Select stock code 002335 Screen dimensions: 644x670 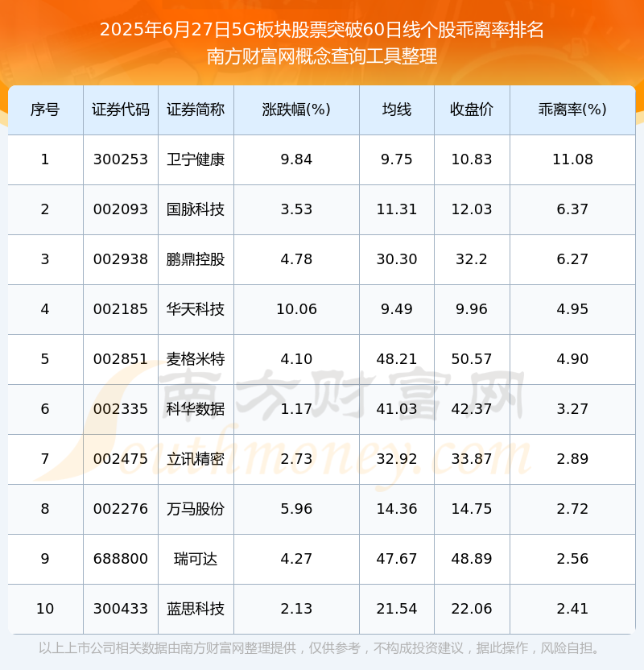tap(121, 409)
